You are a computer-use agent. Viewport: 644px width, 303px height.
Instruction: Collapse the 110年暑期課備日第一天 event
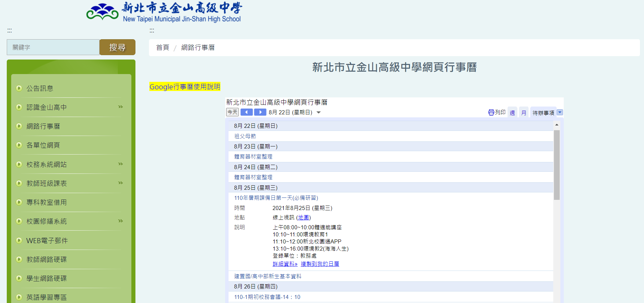[x=276, y=198]
